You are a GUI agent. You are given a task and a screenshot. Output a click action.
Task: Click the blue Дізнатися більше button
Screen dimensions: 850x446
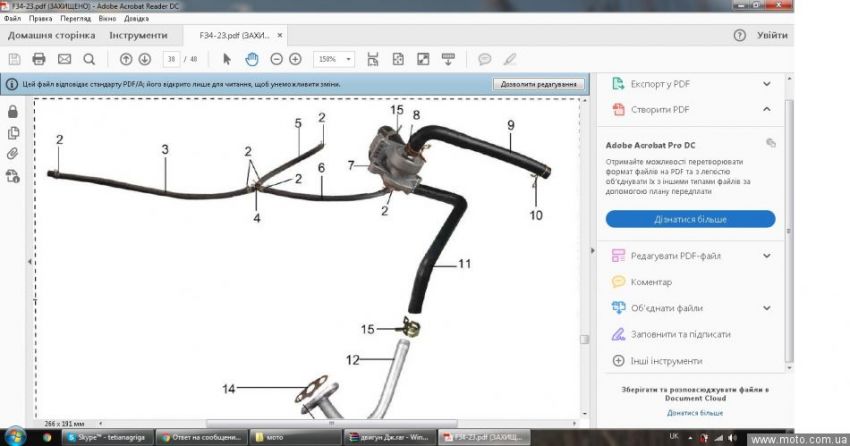690,219
